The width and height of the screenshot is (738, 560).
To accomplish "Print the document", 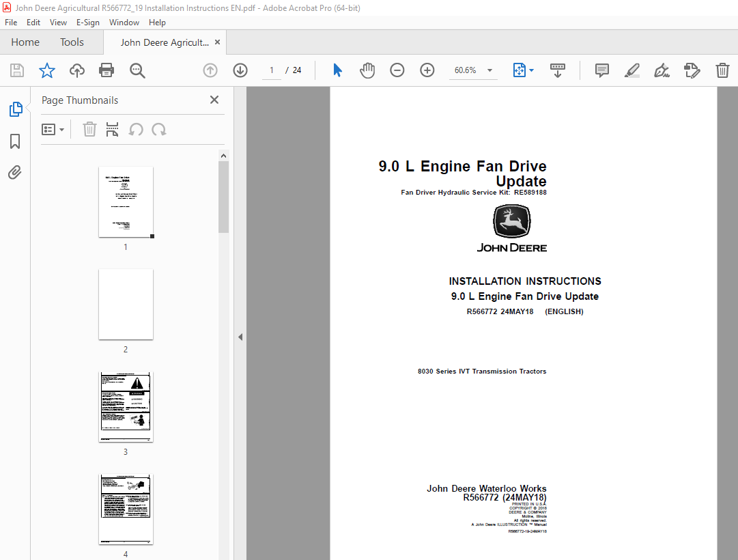I will click(x=107, y=70).
